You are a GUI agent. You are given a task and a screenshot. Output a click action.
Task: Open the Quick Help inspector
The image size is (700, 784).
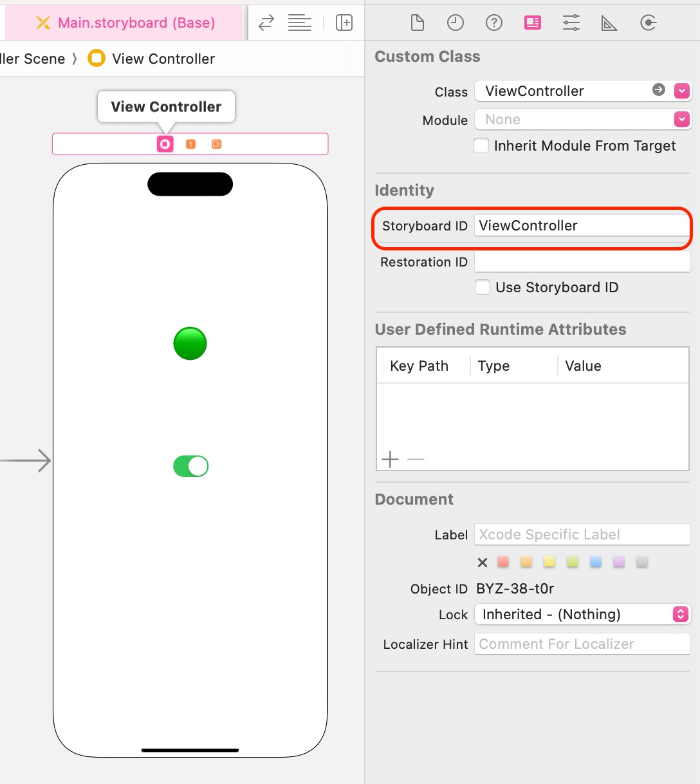click(x=494, y=23)
